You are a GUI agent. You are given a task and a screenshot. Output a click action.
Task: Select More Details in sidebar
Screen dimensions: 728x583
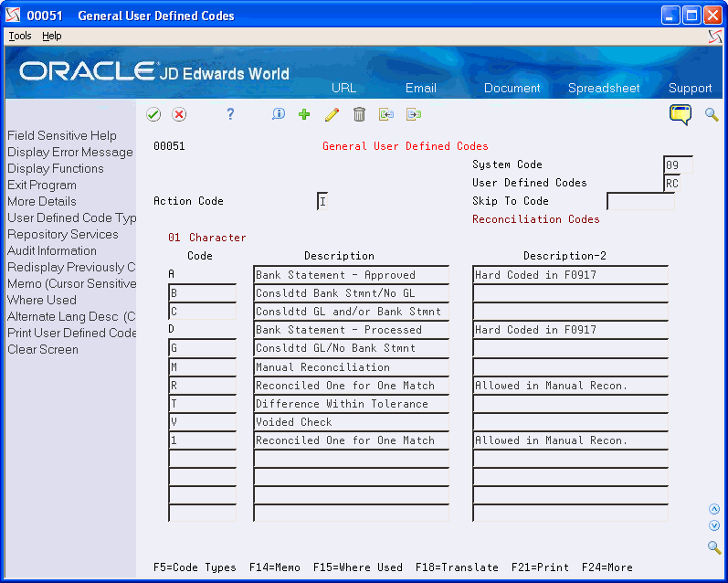42,201
